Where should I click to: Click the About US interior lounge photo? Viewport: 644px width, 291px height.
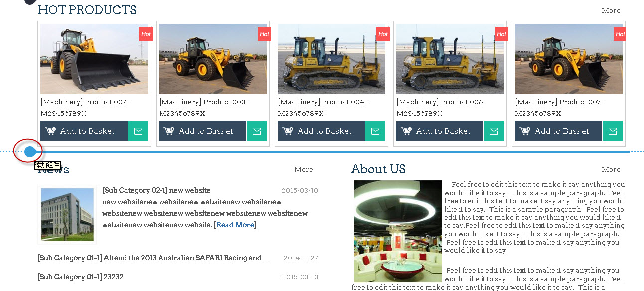pyautogui.click(x=397, y=231)
